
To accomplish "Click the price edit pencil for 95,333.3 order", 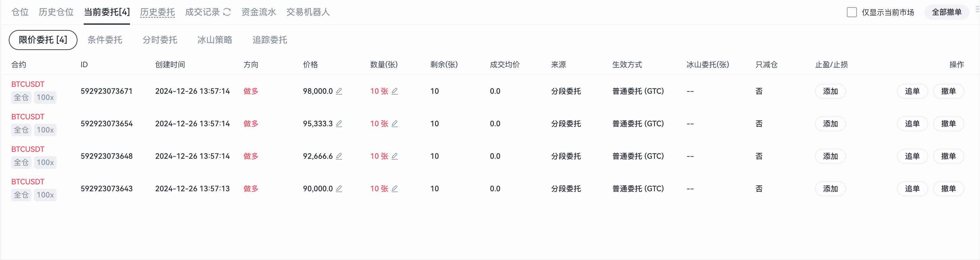I will [339, 124].
